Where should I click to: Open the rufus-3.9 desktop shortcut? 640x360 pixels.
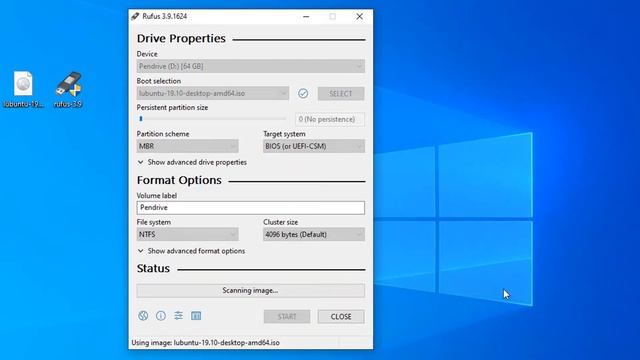pos(68,89)
